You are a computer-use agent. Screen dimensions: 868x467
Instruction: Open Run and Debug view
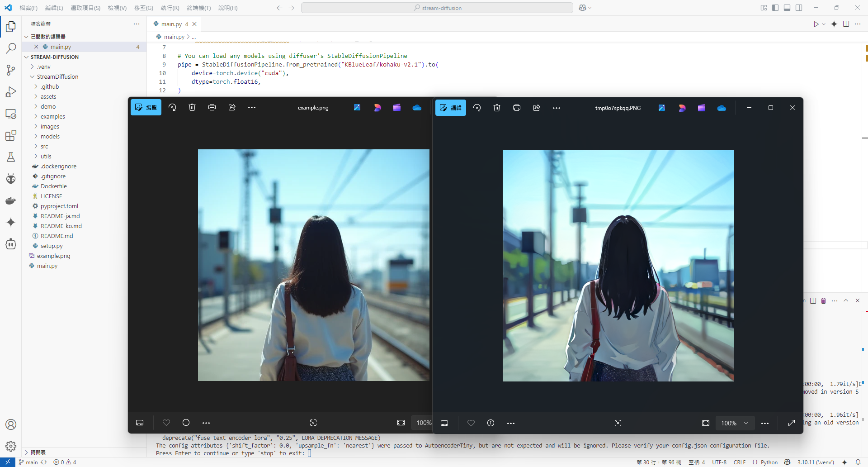[x=11, y=92]
